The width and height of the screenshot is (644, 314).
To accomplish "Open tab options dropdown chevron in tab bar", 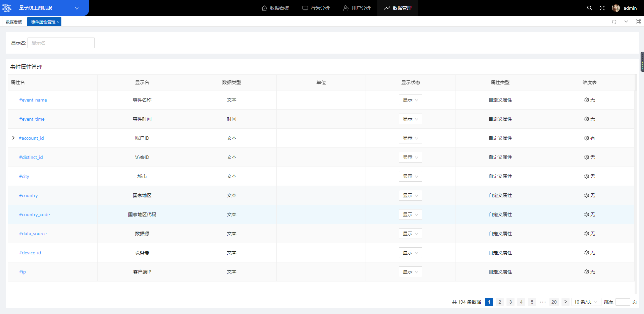I will [x=626, y=22].
